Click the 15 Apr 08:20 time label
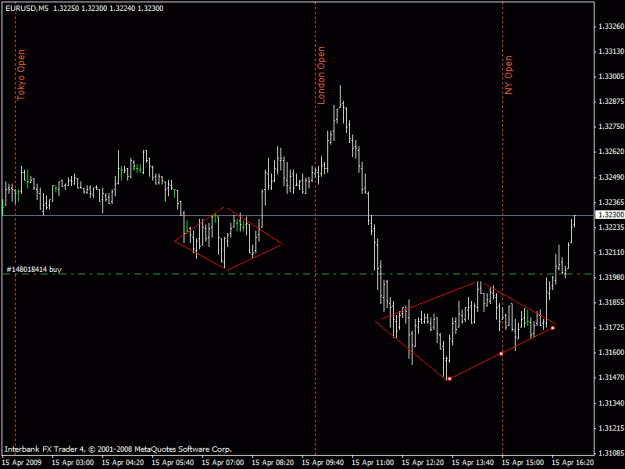The height and width of the screenshot is (469, 625). pyautogui.click(x=273, y=463)
